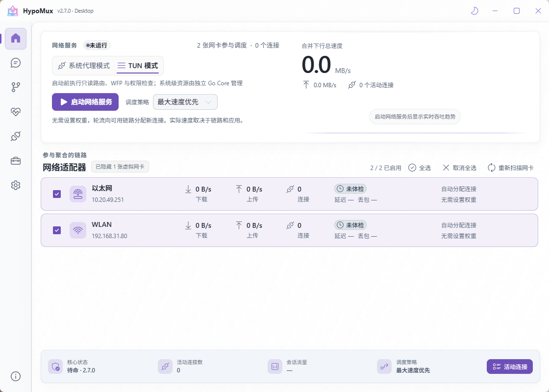Image resolution: width=549 pixels, height=392 pixels.
Task: Click 启动网络服务 button
Action: pos(85,102)
